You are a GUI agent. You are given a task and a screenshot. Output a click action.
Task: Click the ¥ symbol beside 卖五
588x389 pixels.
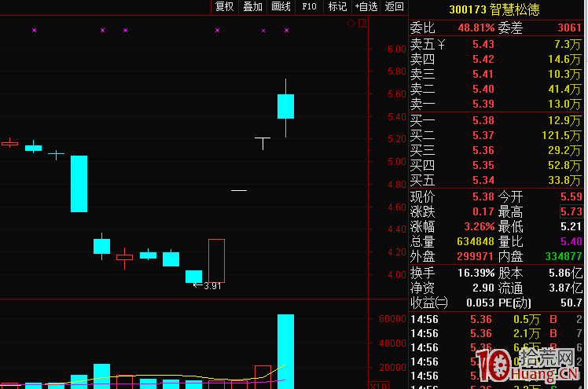tap(441, 45)
